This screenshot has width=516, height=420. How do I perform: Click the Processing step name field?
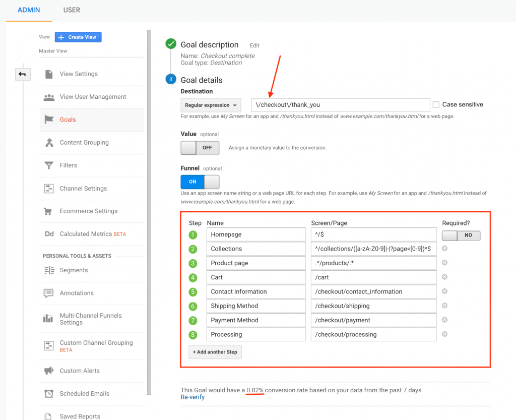pos(256,334)
